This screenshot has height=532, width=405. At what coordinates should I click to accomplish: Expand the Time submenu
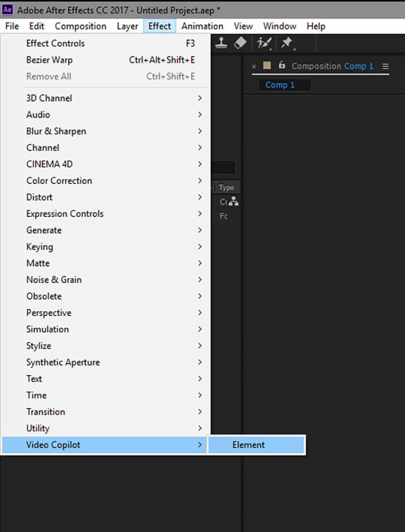(x=106, y=395)
